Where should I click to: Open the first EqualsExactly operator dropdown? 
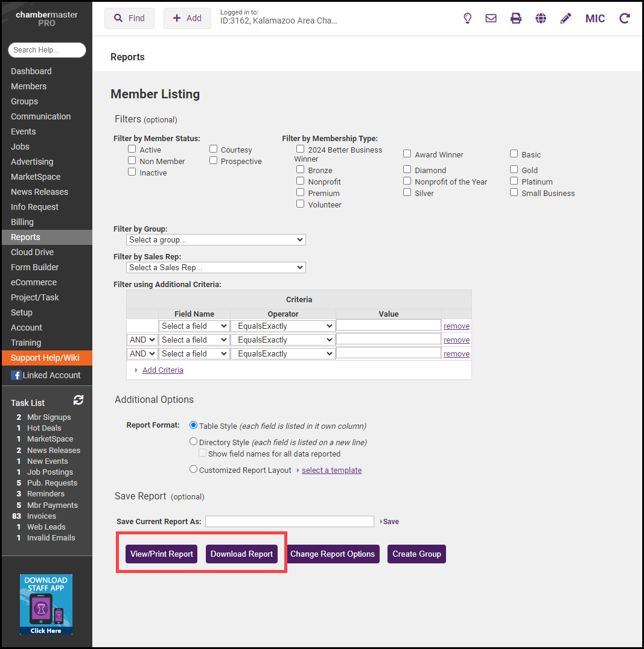click(283, 326)
